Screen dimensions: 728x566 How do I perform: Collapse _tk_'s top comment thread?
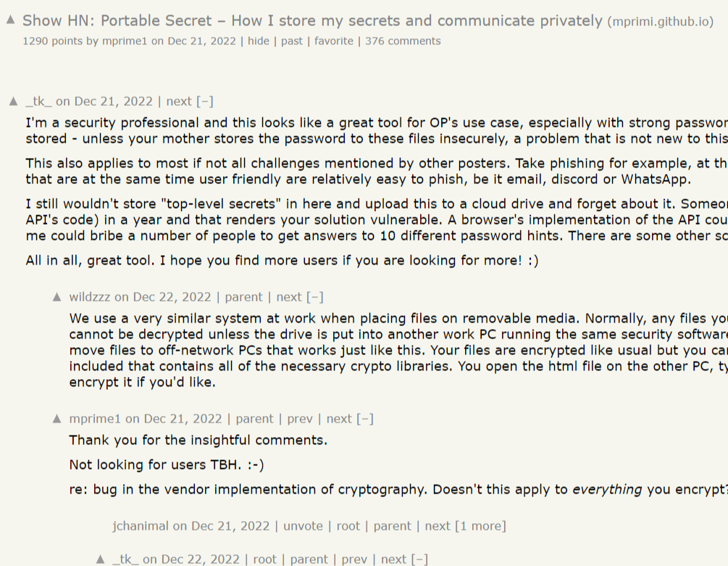click(x=206, y=101)
